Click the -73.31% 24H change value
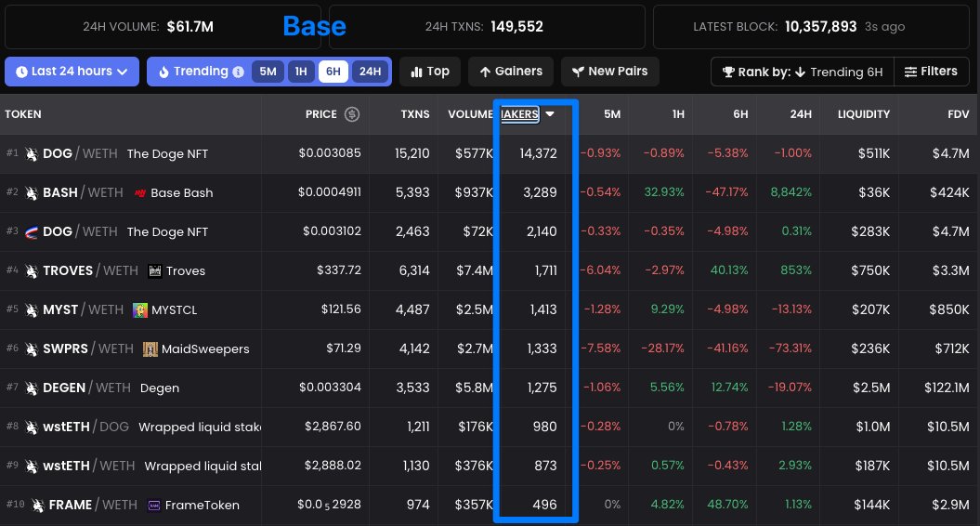 tap(790, 348)
